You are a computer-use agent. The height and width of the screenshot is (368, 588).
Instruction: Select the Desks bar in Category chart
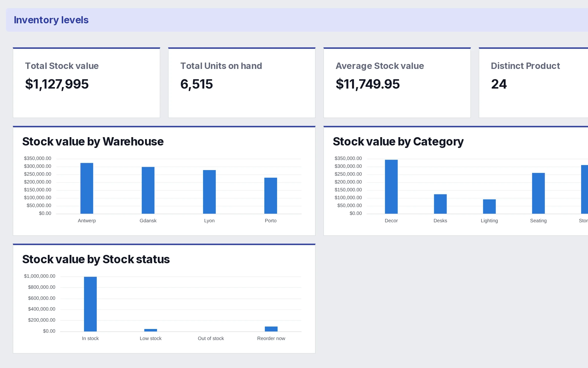click(x=440, y=204)
